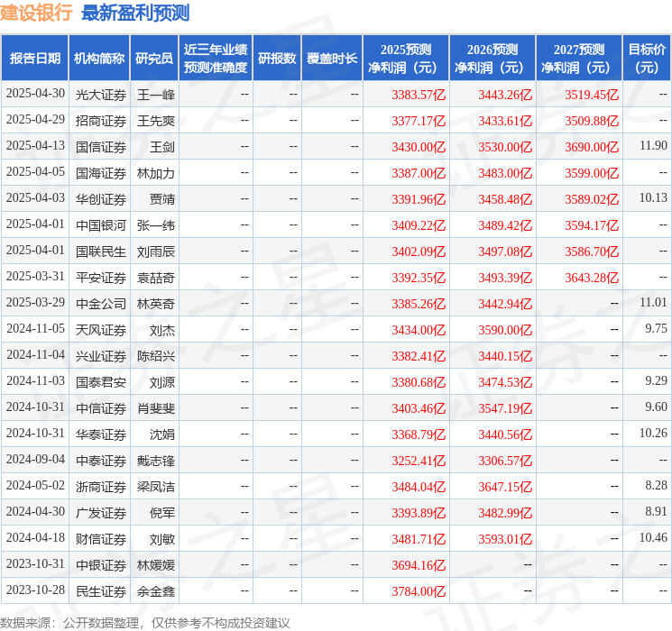Click the value 3690.00亿

[592, 147]
